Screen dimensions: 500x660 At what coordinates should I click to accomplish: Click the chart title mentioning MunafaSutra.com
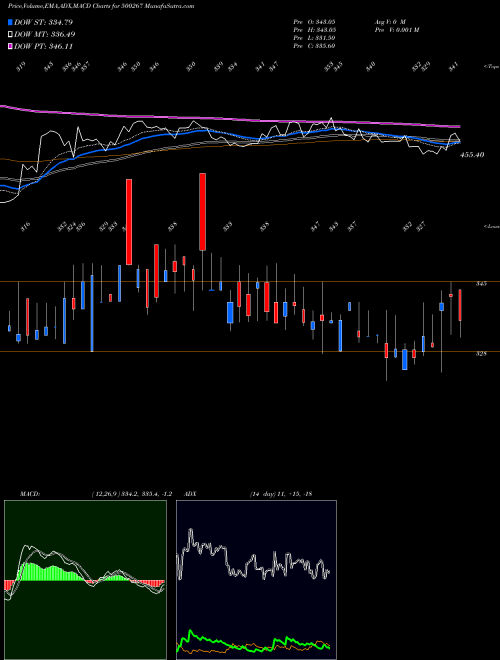[101, 7]
